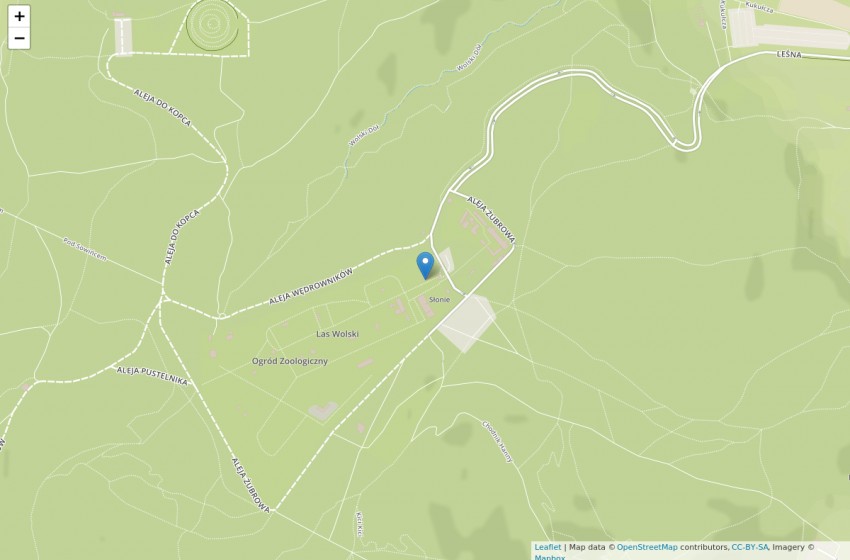Click the Ogród Zoologiczny label
The height and width of the screenshot is (560, 850).
pos(290,361)
